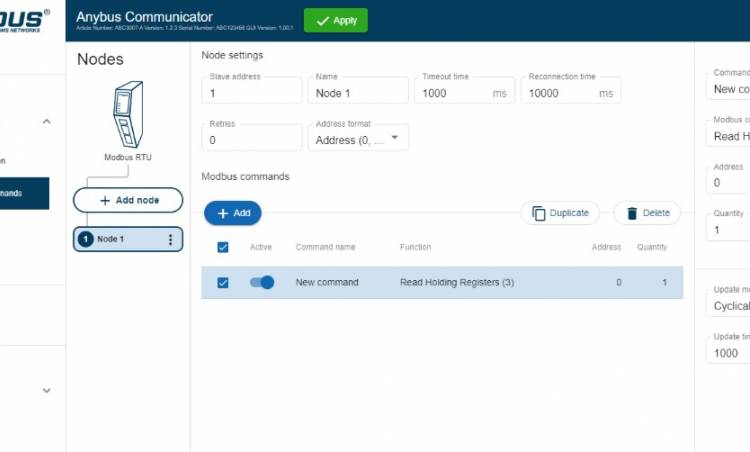Click the Duplicate command button
750x452 pixels.
tap(560, 213)
